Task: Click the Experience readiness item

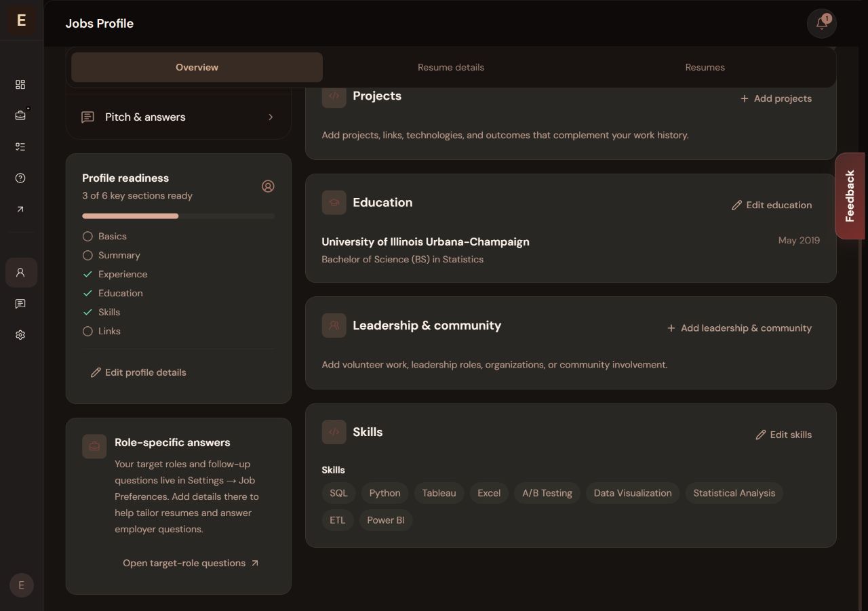Action: (115, 274)
